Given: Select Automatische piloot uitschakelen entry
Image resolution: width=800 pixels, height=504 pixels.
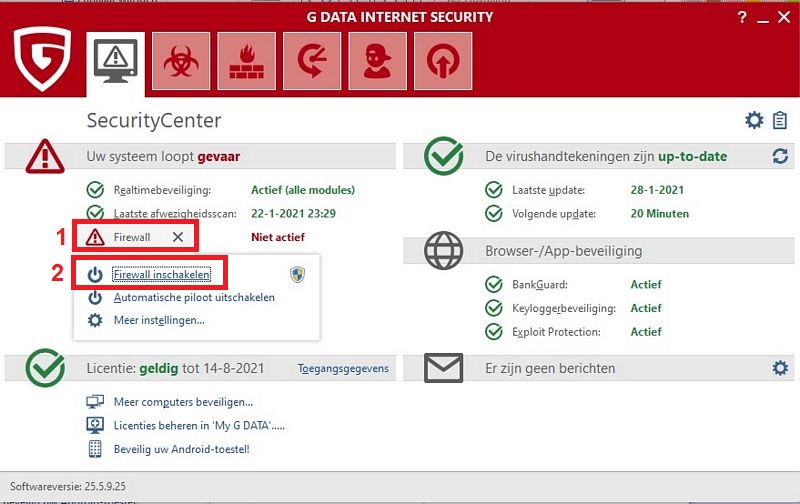Looking at the screenshot, I should pyautogui.click(x=194, y=297).
